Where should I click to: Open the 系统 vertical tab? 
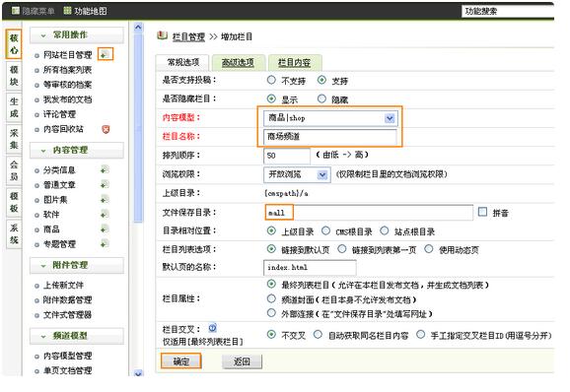[14, 233]
